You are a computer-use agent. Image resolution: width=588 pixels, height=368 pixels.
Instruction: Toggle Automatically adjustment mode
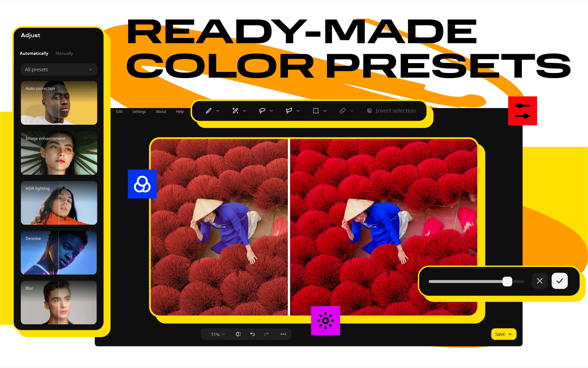coord(34,53)
